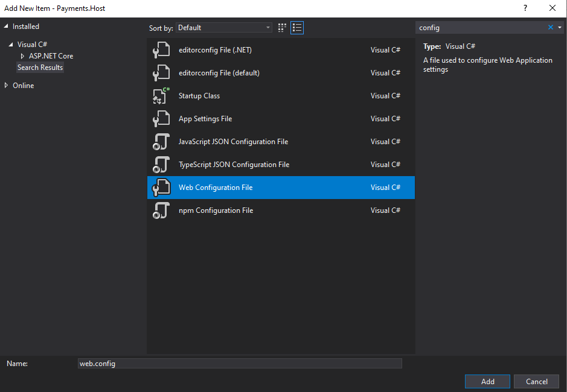Click the JavaScript JSON Configuration File icon
This screenshot has height=392, width=567.
161,142
